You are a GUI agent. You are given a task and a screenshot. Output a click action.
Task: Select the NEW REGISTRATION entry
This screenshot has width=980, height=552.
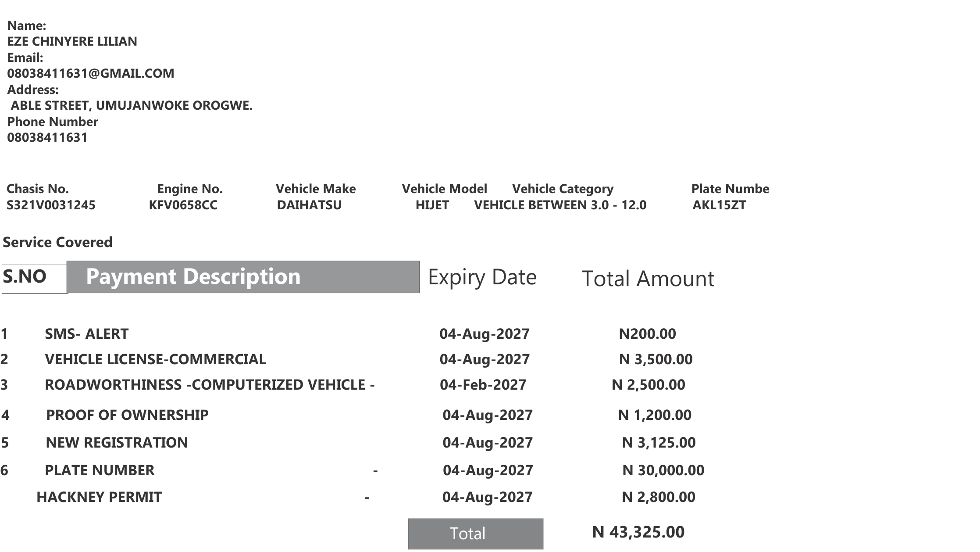117,443
